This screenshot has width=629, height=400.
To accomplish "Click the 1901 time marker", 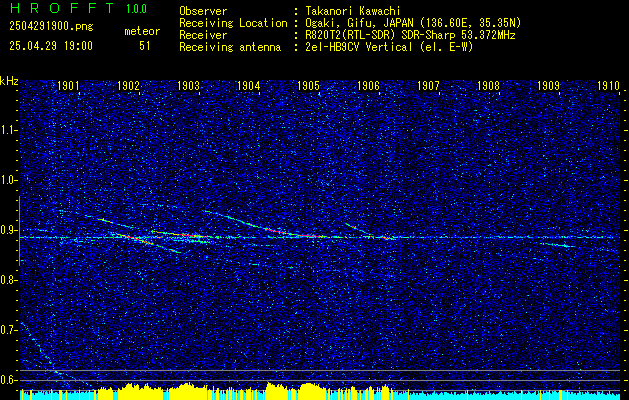I will (68, 86).
